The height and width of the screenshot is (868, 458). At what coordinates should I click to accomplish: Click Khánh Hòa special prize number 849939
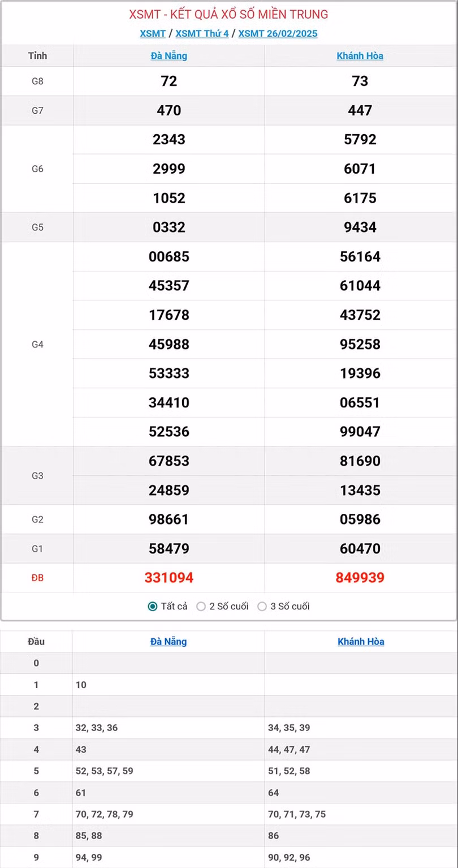click(360, 578)
